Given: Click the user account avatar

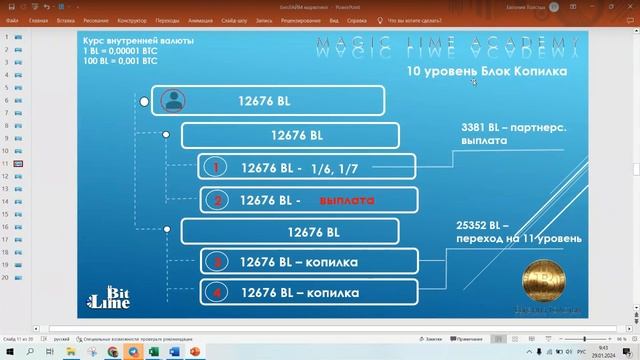Looking at the screenshot, I should (x=554, y=7).
